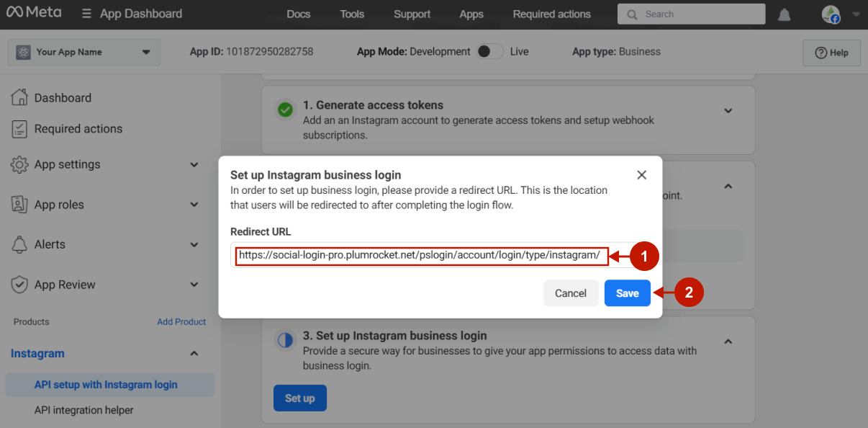Click the dialog title Set up Instagram business login
Image resolution: width=868 pixels, height=428 pixels.
coord(316,175)
